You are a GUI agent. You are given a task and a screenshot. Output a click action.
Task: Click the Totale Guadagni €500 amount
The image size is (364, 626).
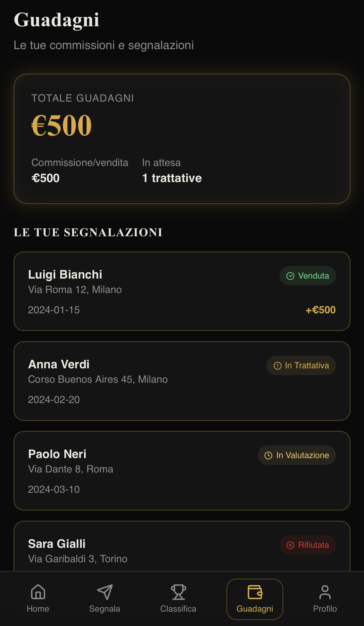(x=62, y=125)
